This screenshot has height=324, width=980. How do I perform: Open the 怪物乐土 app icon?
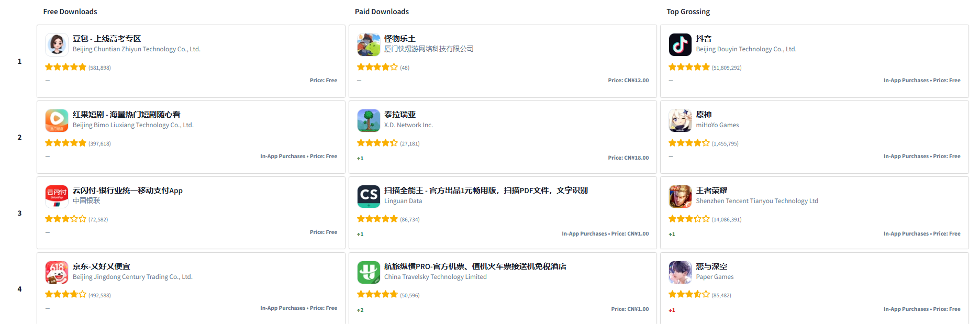coord(369,44)
